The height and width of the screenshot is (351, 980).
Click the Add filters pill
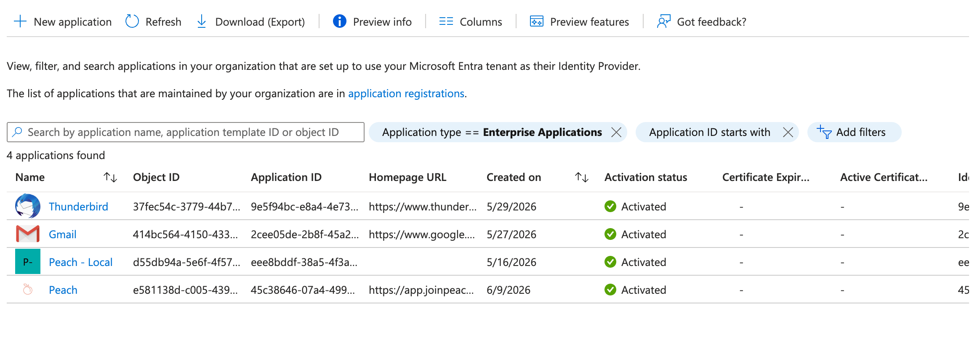[x=854, y=132]
